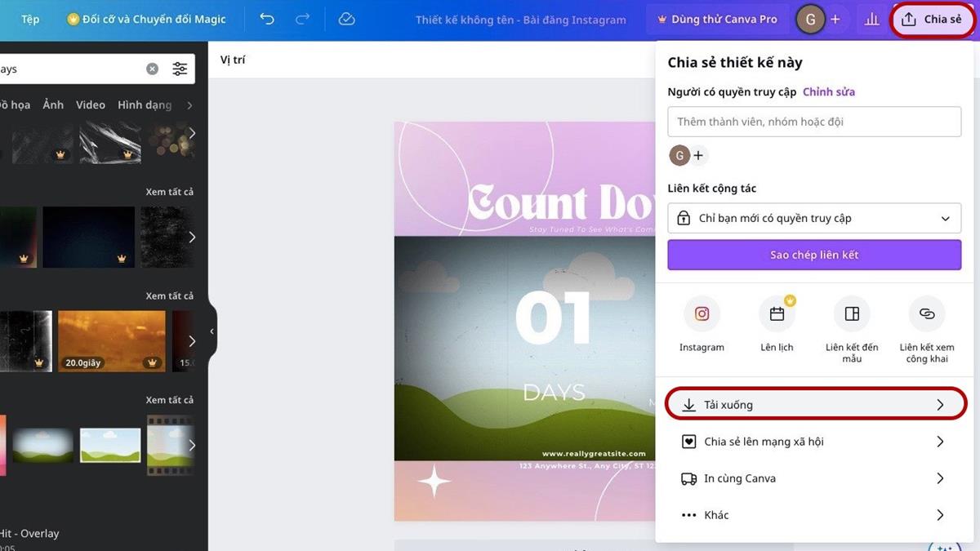
Task: Click the Liên kết đến mẫu icon
Action: (852, 314)
